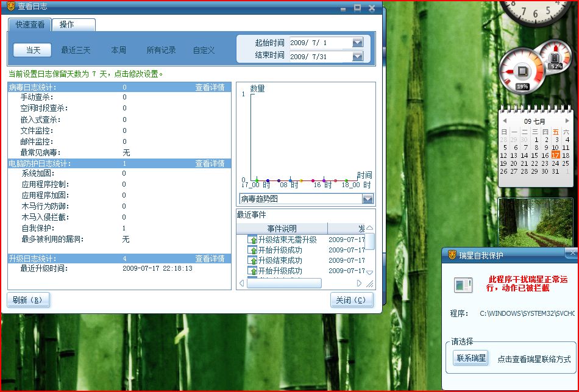579x392 pixels.
Task: Go to previous month in calendar gadget
Action: [505, 121]
